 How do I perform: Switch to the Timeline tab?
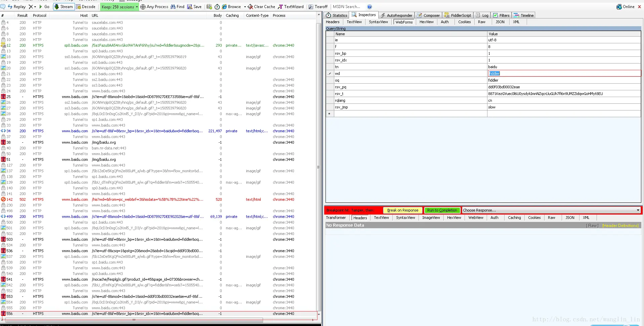coord(524,15)
